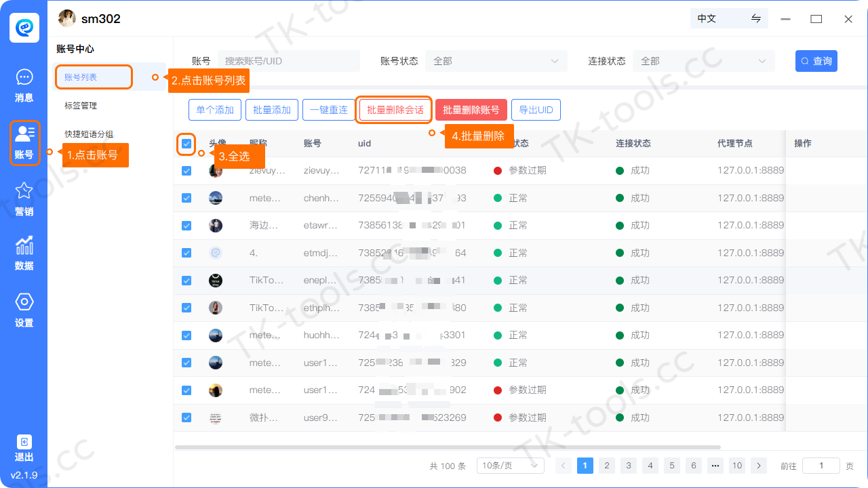The height and width of the screenshot is (488, 868).
Task: Uncheck the zievuy account row checkbox
Action: (x=186, y=171)
